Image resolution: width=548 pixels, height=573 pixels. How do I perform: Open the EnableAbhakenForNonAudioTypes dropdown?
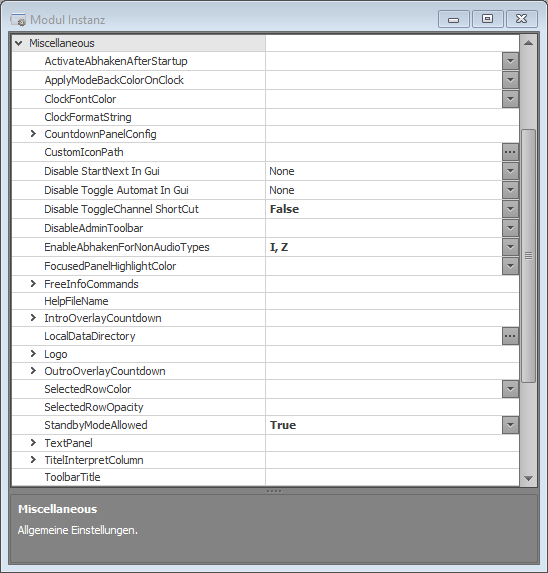pos(510,247)
